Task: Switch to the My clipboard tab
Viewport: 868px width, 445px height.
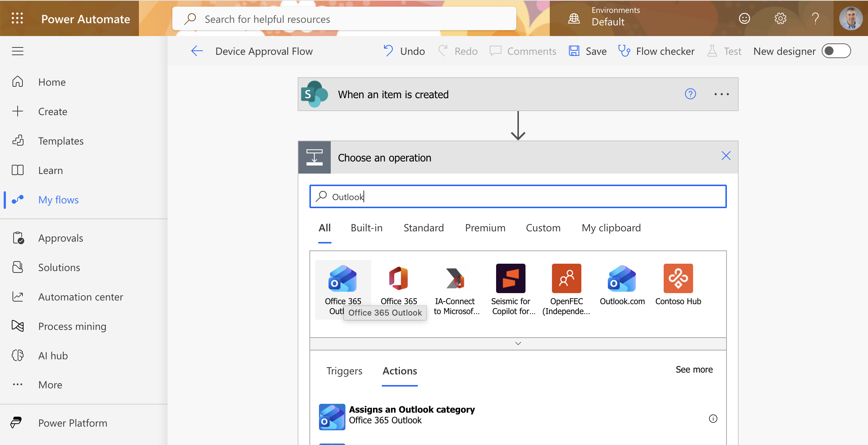Action: coord(611,228)
